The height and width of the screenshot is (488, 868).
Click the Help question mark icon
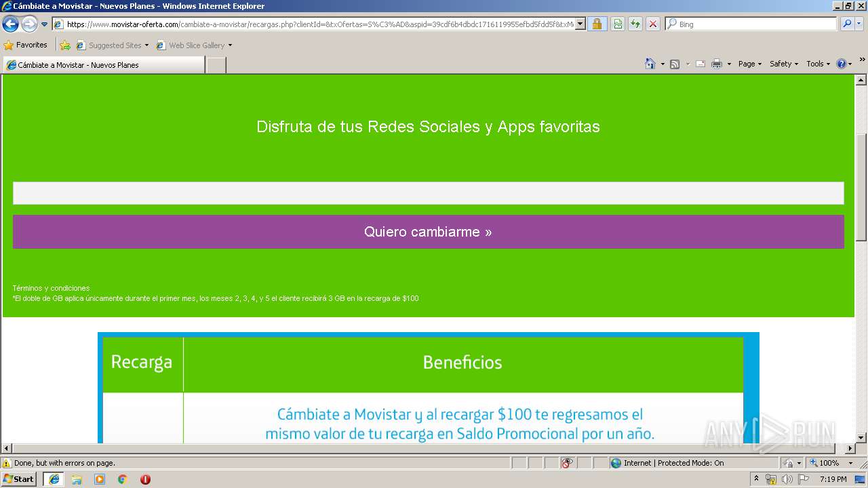click(x=842, y=64)
